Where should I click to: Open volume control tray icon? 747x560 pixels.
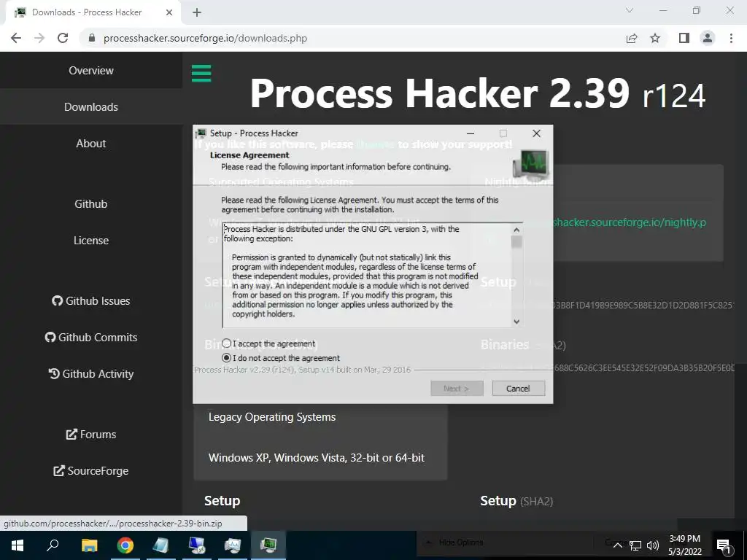click(653, 545)
